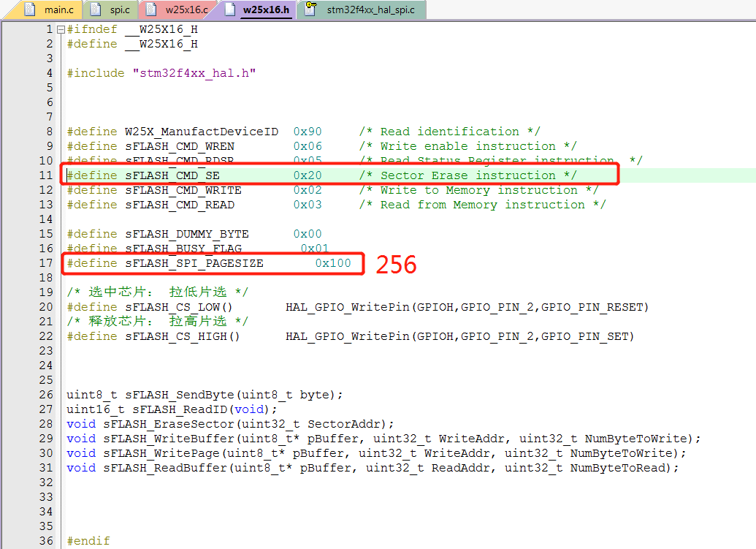Click the value 0x00 on line 15
The width and height of the screenshot is (756, 549).
point(308,234)
